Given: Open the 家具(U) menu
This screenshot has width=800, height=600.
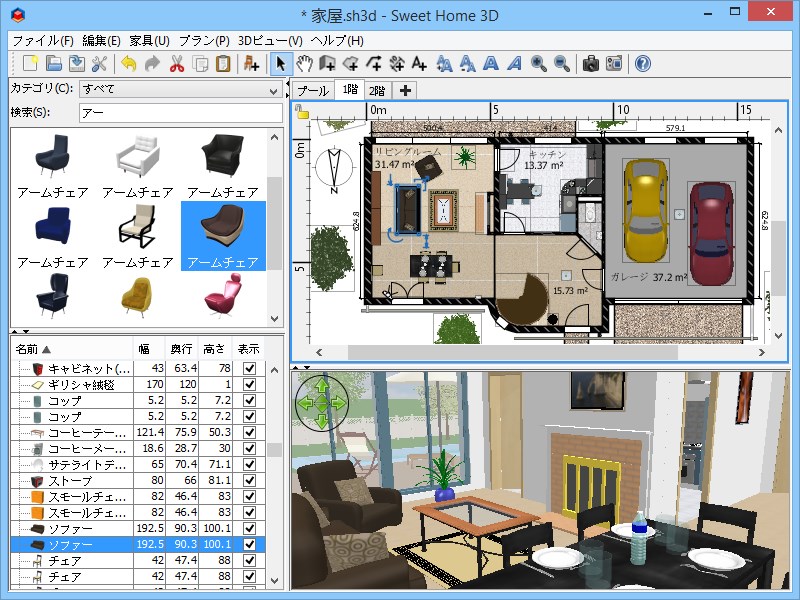Looking at the screenshot, I should (149, 40).
